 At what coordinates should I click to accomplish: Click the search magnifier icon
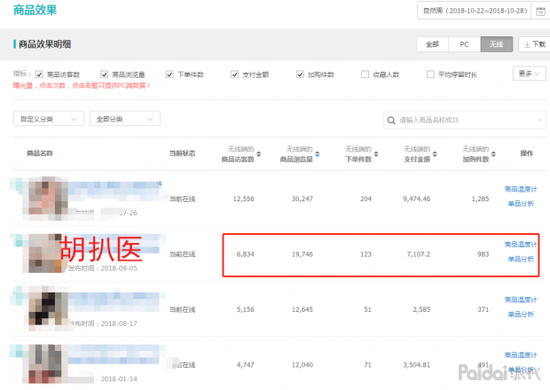(x=391, y=120)
